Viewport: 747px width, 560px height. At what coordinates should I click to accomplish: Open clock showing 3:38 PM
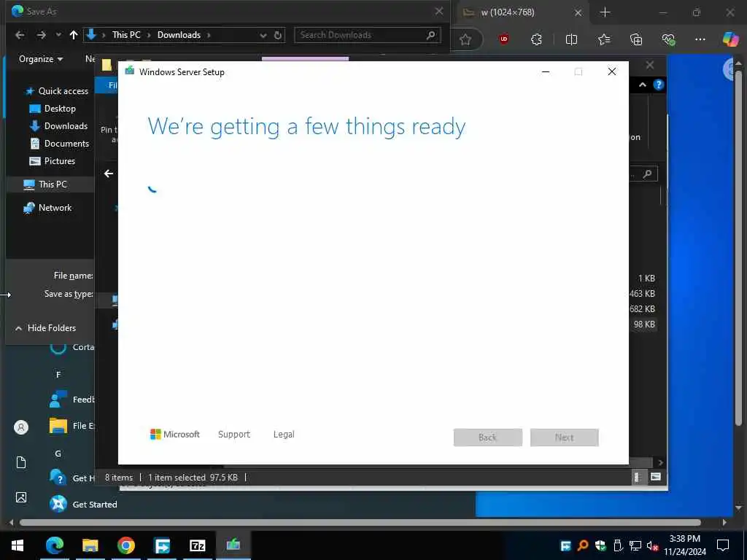(684, 545)
